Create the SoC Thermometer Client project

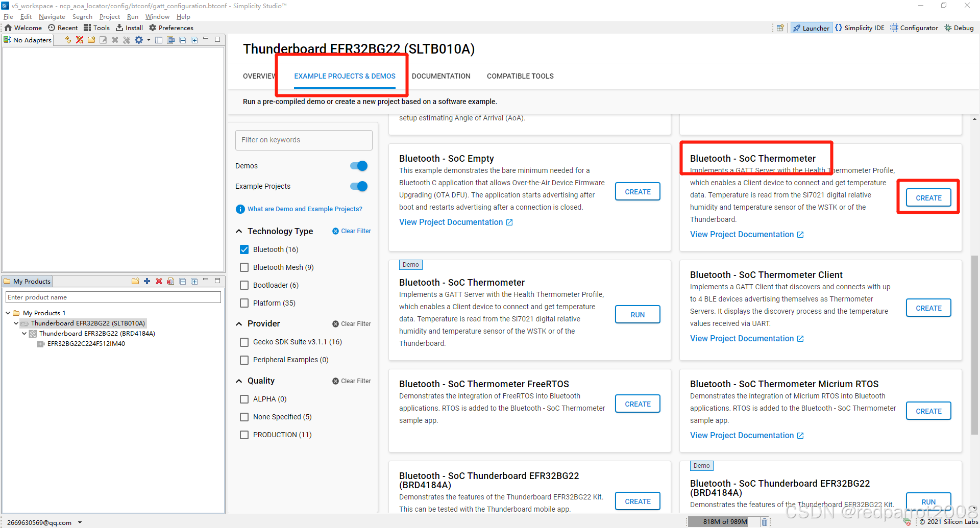[928, 308]
